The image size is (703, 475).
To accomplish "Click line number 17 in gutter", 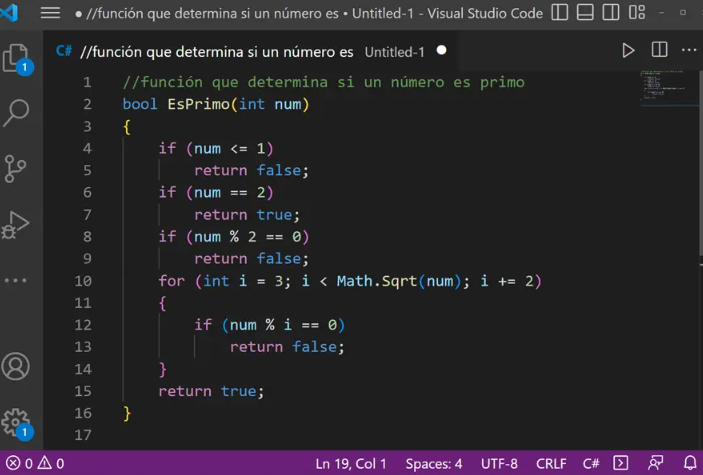I will 83,435.
